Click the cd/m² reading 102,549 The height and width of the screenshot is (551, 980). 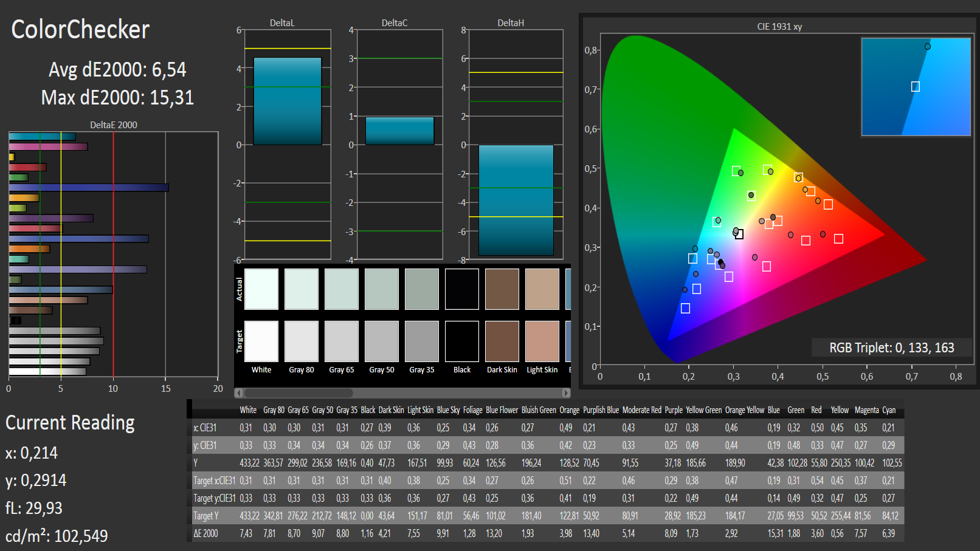(81, 536)
